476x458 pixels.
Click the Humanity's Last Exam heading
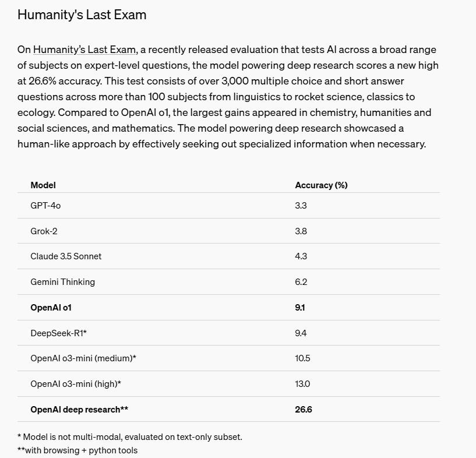[82, 15]
